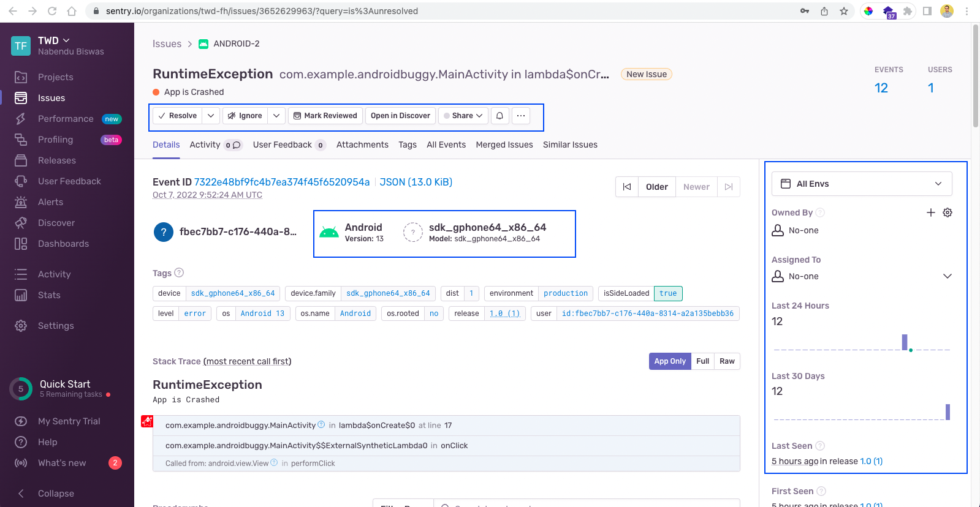
Task: Click the Resolve button
Action: (177, 116)
